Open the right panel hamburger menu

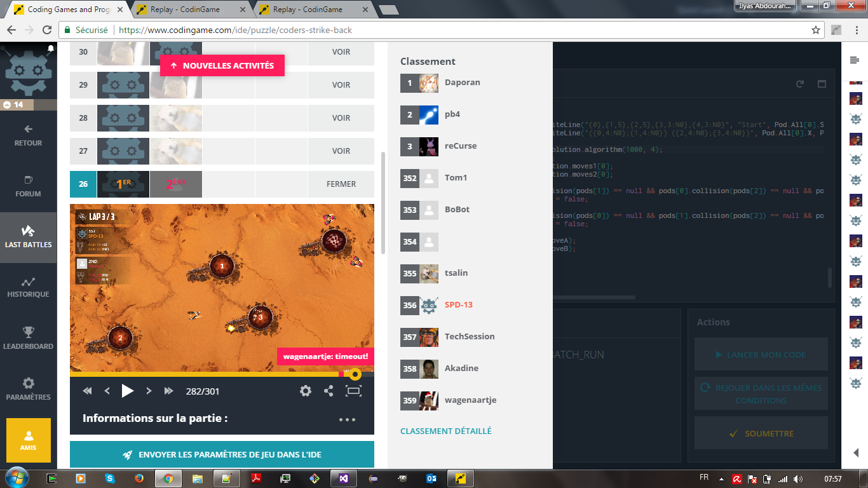tap(855, 60)
